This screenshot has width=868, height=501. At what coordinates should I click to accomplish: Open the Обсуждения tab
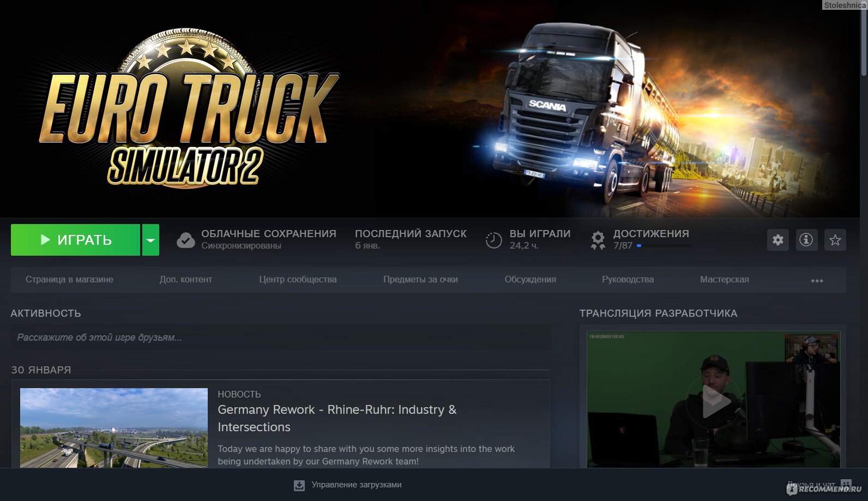tap(530, 279)
